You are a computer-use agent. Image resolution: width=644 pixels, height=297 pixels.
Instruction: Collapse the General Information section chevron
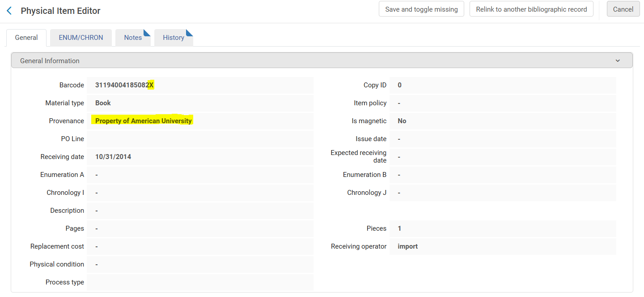(618, 61)
